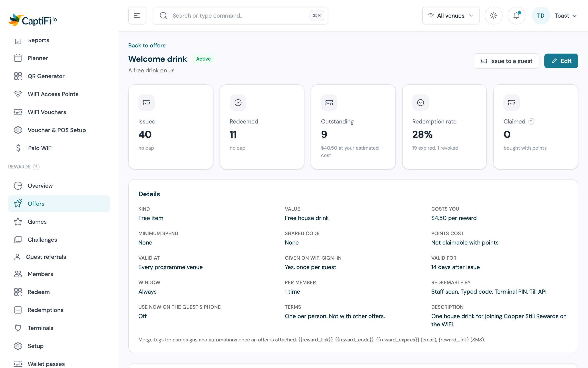
Task: Click the Outstanding card ticket icon
Action: click(329, 103)
